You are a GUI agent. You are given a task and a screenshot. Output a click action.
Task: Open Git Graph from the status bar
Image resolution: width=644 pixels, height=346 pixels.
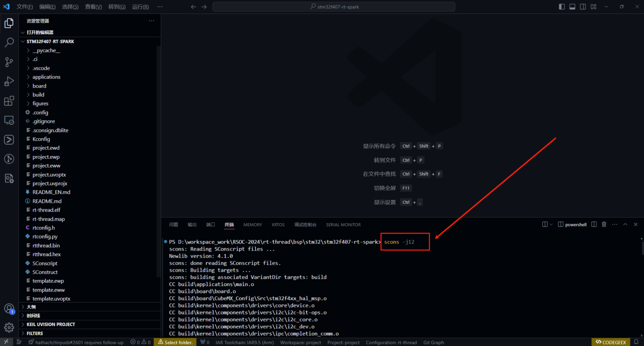click(x=434, y=342)
